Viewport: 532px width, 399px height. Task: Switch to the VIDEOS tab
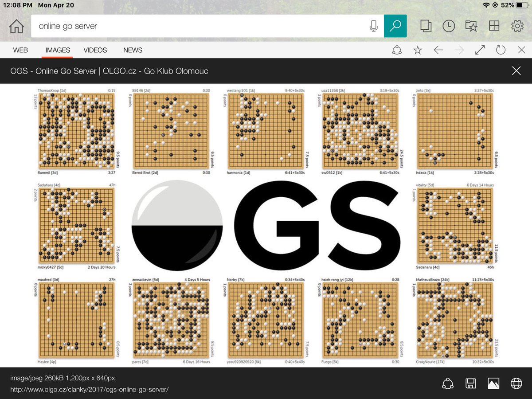pyautogui.click(x=95, y=50)
